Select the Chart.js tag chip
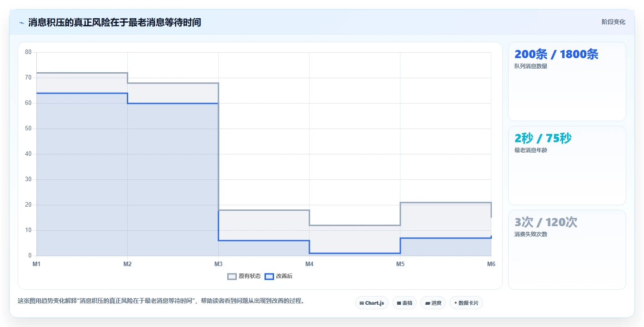 [372, 303]
